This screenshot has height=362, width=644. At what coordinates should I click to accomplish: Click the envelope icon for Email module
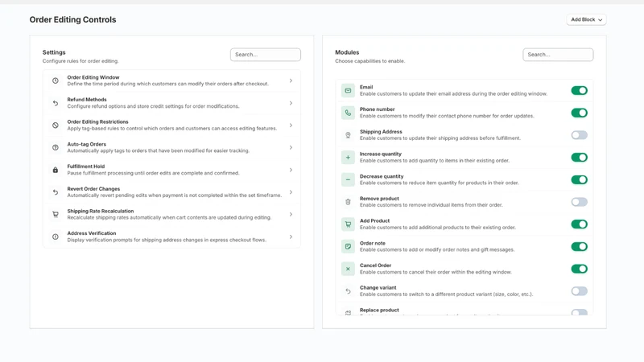point(348,90)
